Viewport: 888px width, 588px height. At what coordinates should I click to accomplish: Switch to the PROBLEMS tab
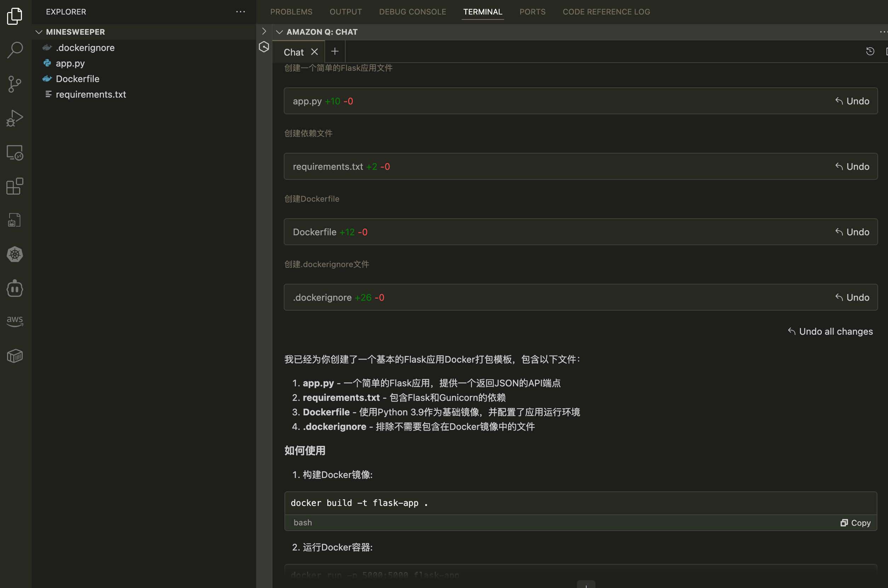tap(291, 12)
